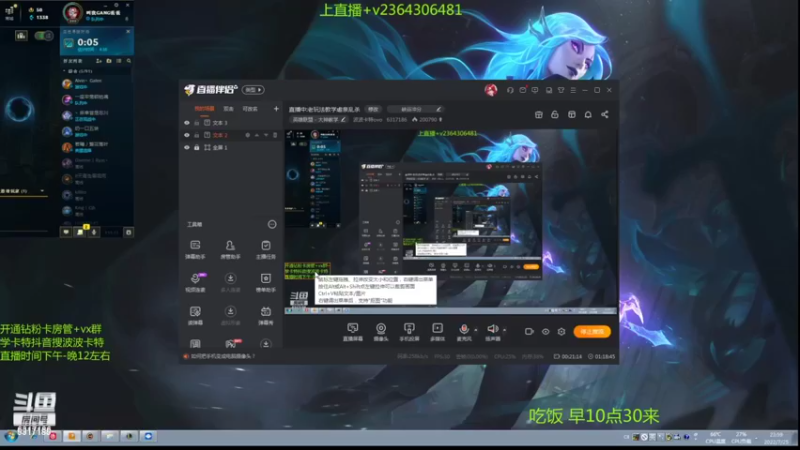Toggle visibility eye of 全屏 1 source
800x450 pixels.
pos(187,147)
